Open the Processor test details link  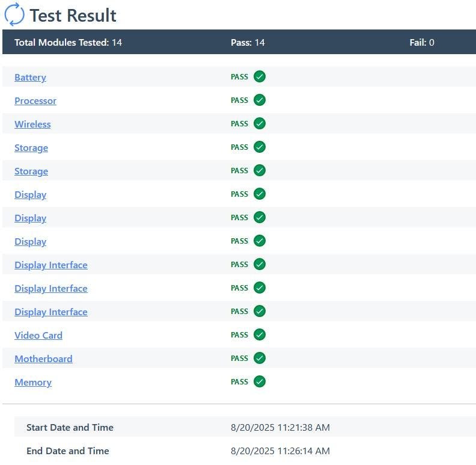tap(35, 101)
